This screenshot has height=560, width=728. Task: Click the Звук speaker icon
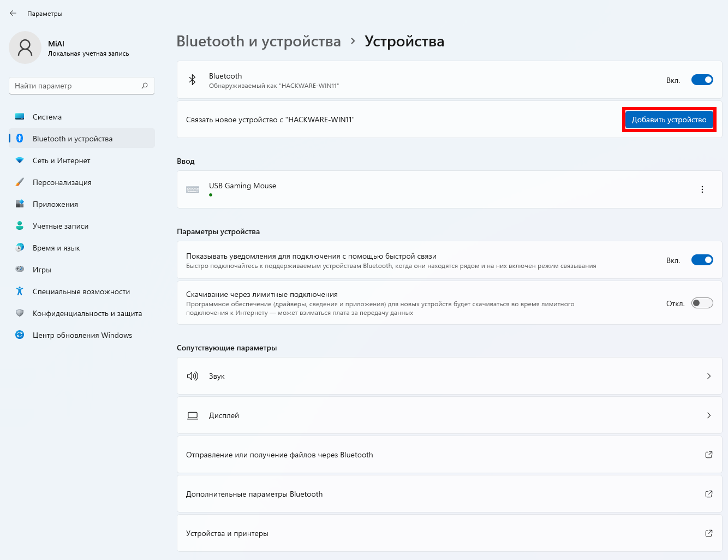point(193,376)
